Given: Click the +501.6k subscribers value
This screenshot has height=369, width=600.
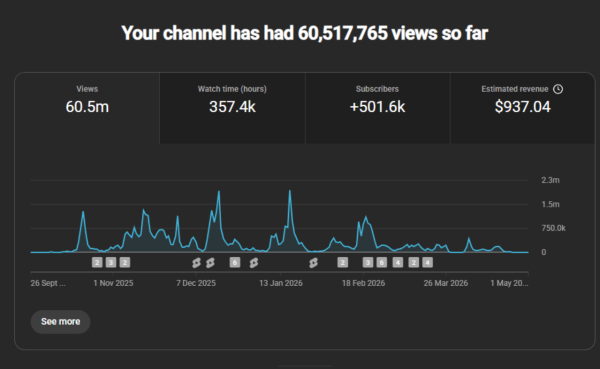Looking at the screenshot, I should click(x=377, y=107).
